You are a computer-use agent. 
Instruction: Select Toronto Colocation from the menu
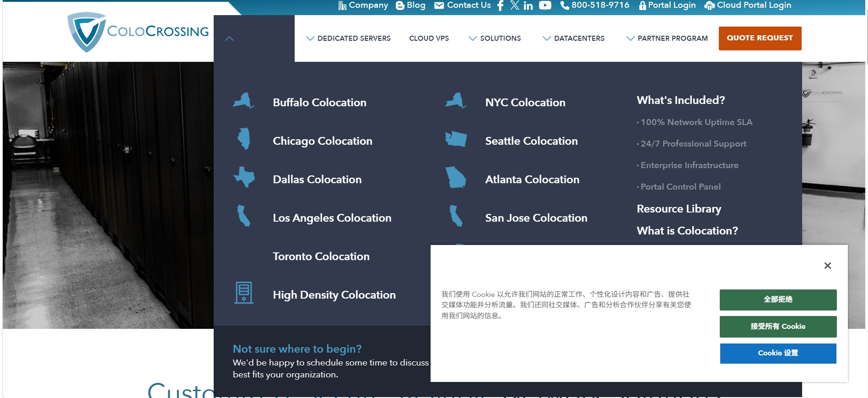click(321, 256)
